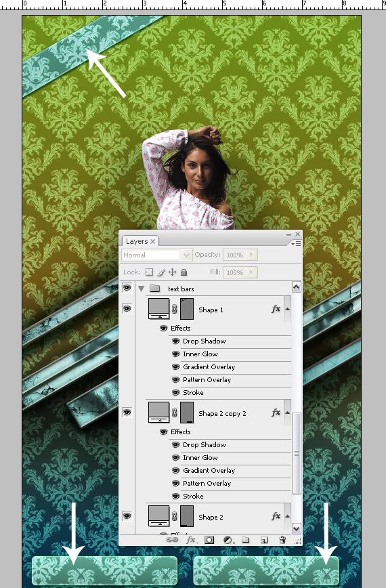This screenshot has width=386, height=588.
Task: Click the fx icon on Shape 2 copy 2
Action: click(276, 413)
